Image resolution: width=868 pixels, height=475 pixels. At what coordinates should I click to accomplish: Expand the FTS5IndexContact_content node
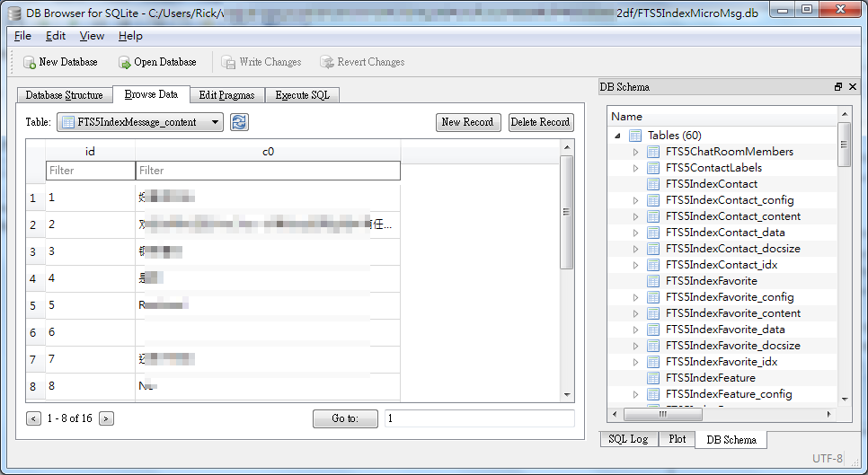coord(635,216)
